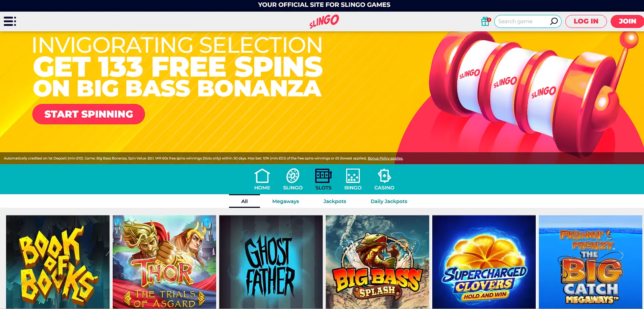Viewport: 644px width, 309px height.
Task: Click the Log In button
Action: (x=586, y=21)
